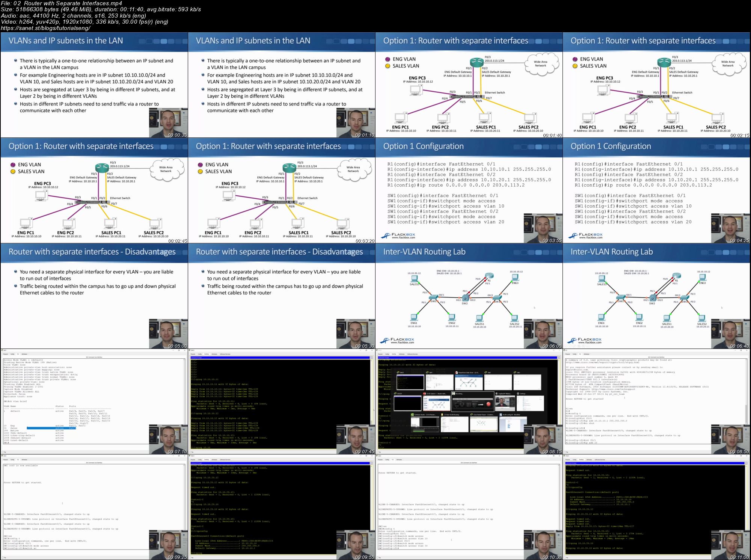Image resolution: width=751 pixels, height=560 pixels.
Task: Click the Flackbox logo in the 00:03:55 frame
Action: click(x=398, y=235)
